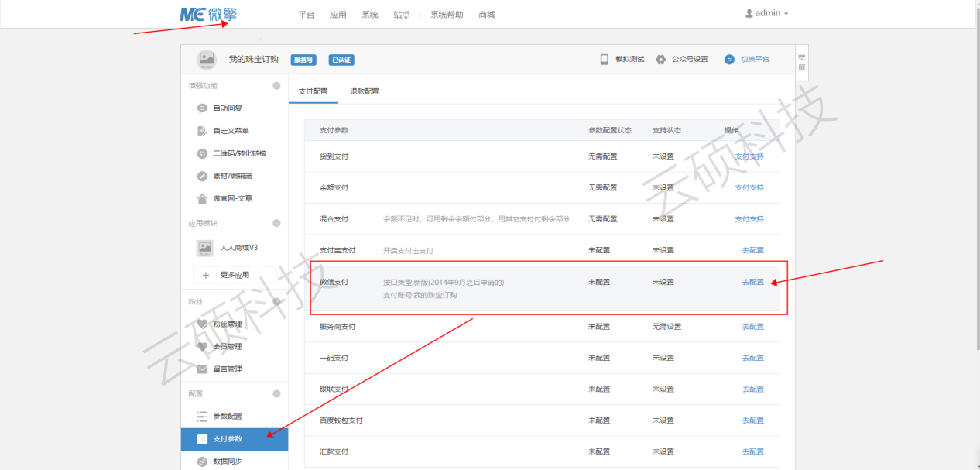Collapse the 粉丝 section in sidebar
980x470 pixels.
pos(276,301)
